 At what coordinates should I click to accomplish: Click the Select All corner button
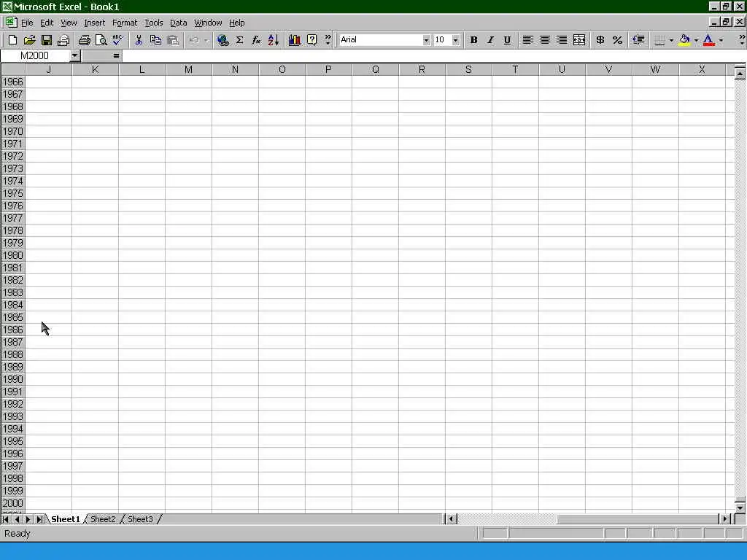point(13,69)
